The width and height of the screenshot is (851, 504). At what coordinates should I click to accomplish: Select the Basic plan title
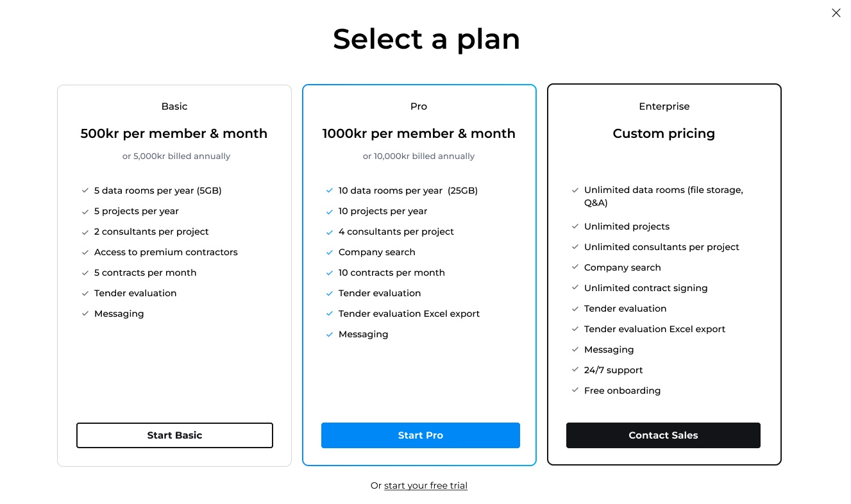click(174, 106)
